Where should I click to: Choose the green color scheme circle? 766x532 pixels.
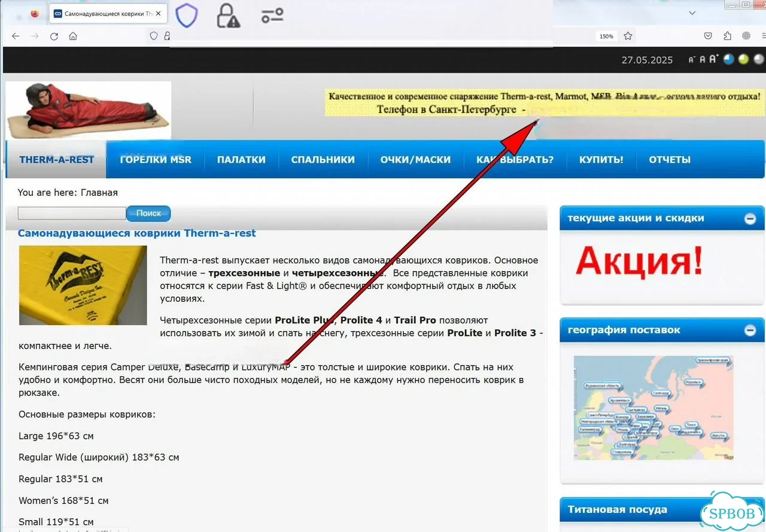(x=744, y=59)
